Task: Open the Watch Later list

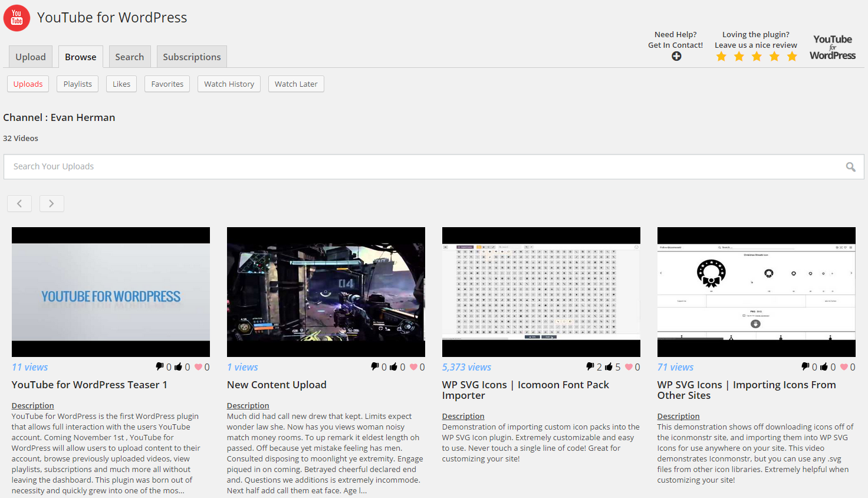Action: tap(296, 84)
